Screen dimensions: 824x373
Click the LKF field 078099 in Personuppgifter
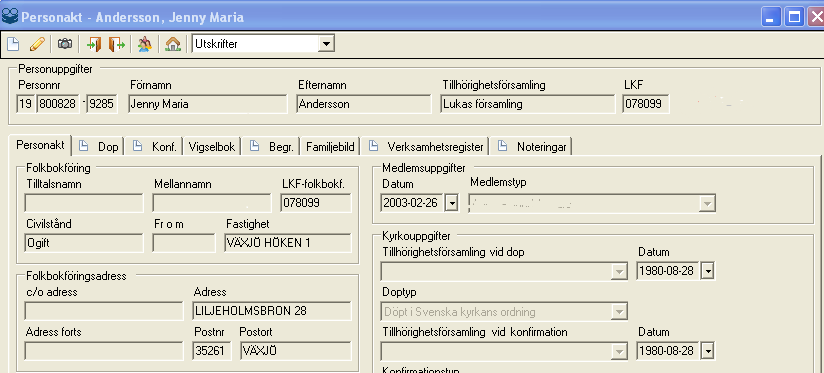click(645, 104)
